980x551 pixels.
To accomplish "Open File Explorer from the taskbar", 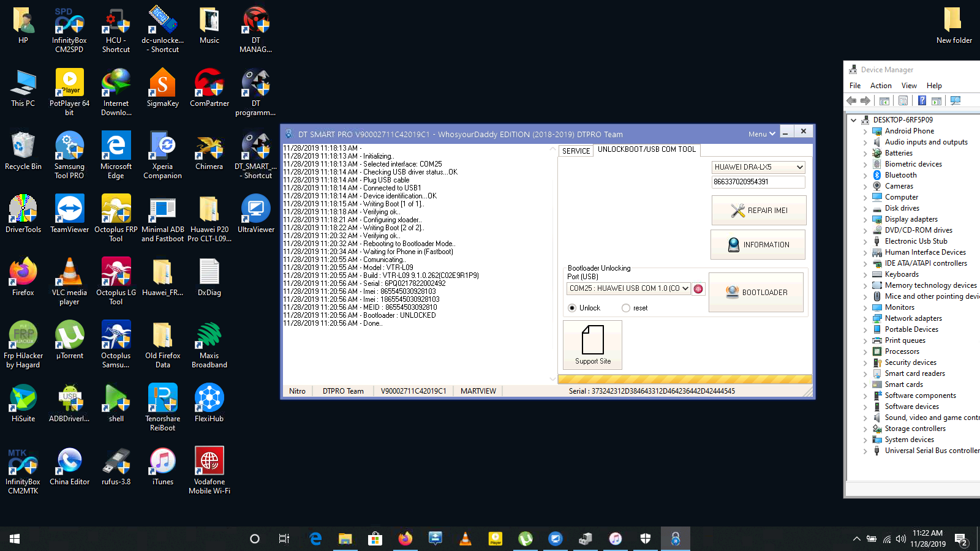I will coord(345,539).
